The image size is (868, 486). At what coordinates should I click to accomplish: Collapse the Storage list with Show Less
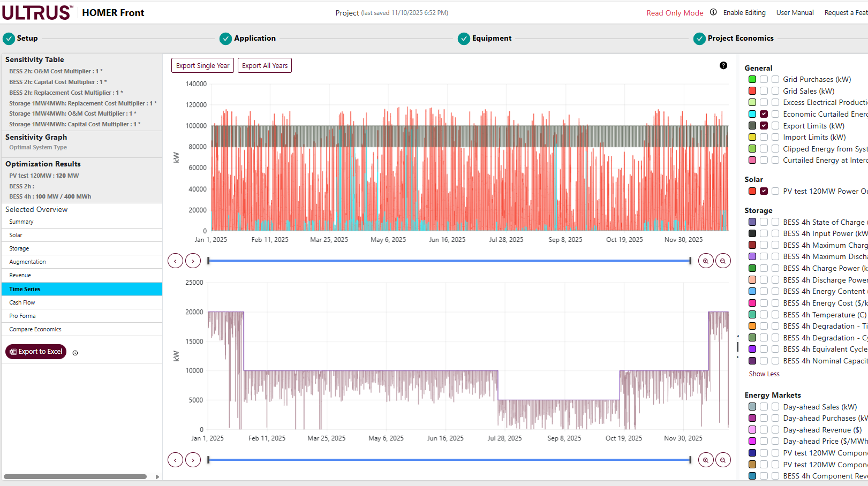[x=764, y=374]
